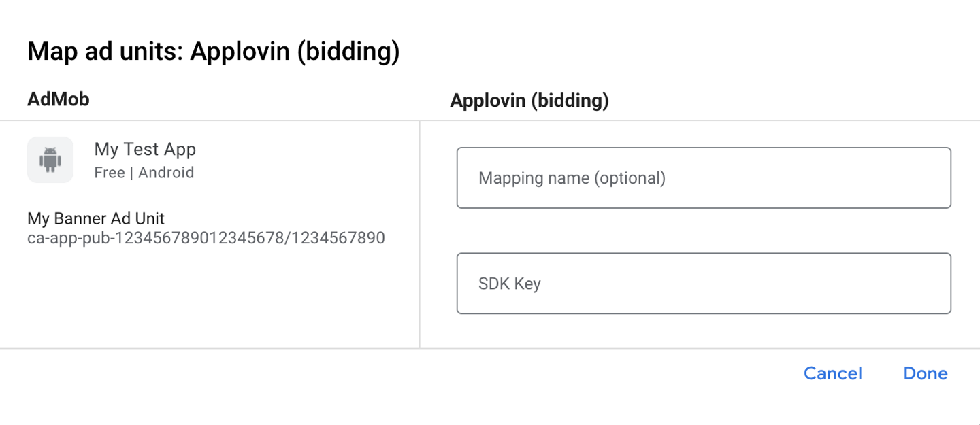Click the Mapping name optional input field
This screenshot has width=980, height=425.
point(704,177)
